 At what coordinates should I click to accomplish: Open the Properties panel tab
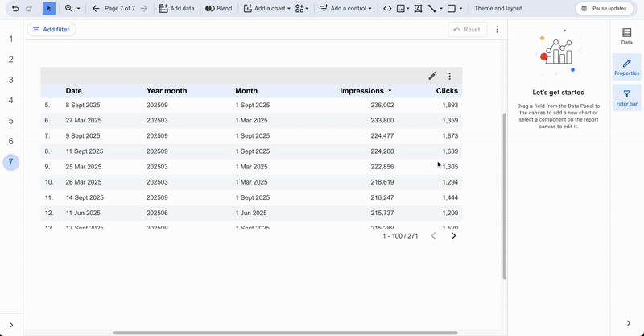point(627,67)
